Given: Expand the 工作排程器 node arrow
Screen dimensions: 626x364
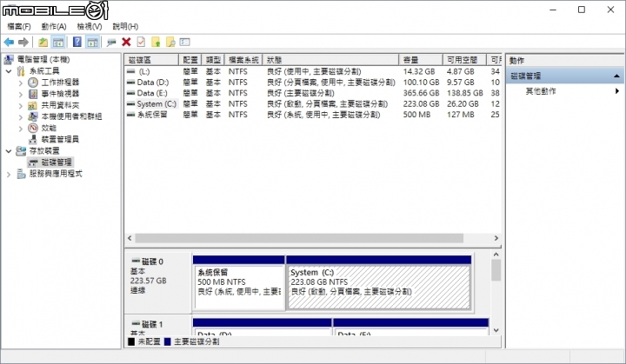Looking at the screenshot, I should point(21,83).
